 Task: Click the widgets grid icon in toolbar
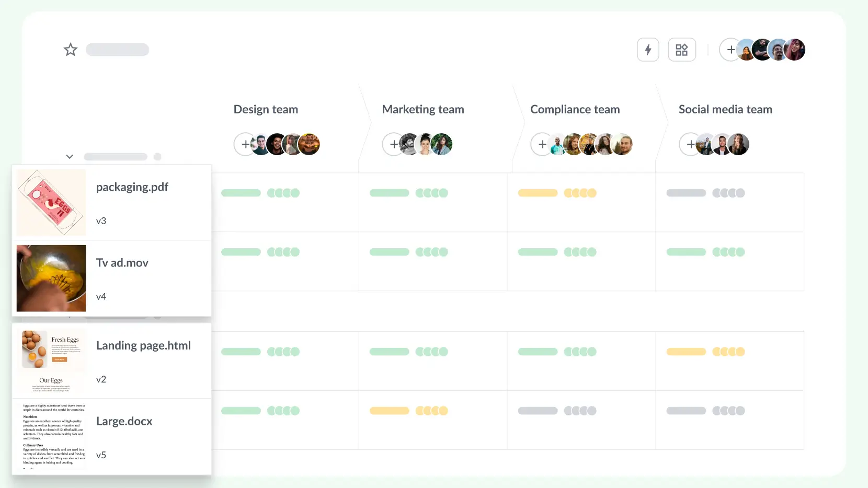coord(682,50)
